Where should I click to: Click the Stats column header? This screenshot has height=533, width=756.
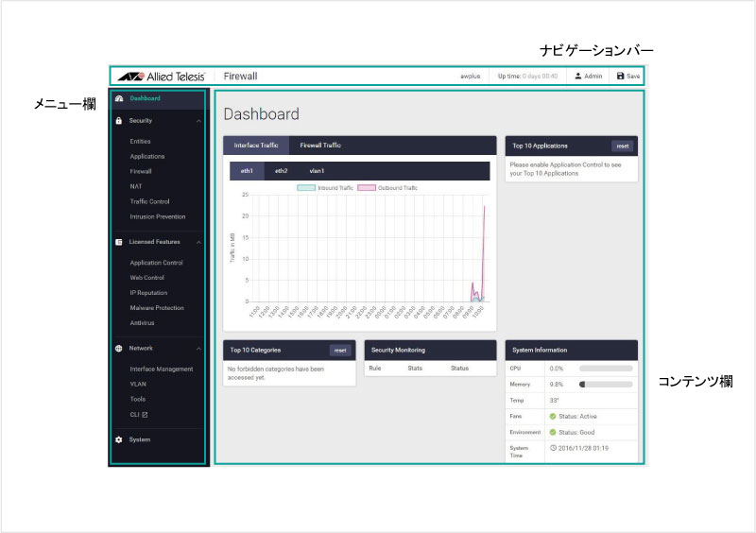tap(415, 368)
